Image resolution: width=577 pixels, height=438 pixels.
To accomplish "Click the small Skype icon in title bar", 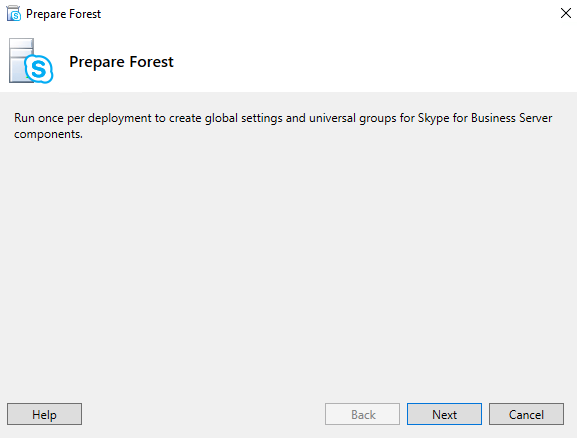I will (14, 13).
